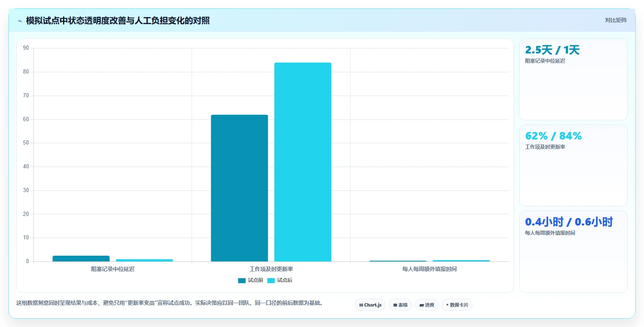Click the 62% / 84% metric value
The height and width of the screenshot is (327, 644).
[553, 136]
